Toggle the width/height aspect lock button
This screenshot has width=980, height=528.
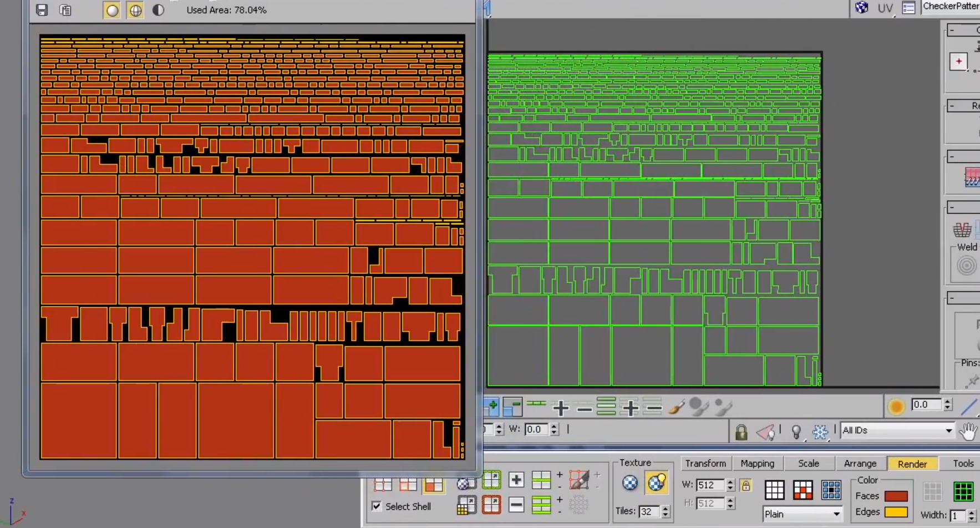tap(746, 486)
